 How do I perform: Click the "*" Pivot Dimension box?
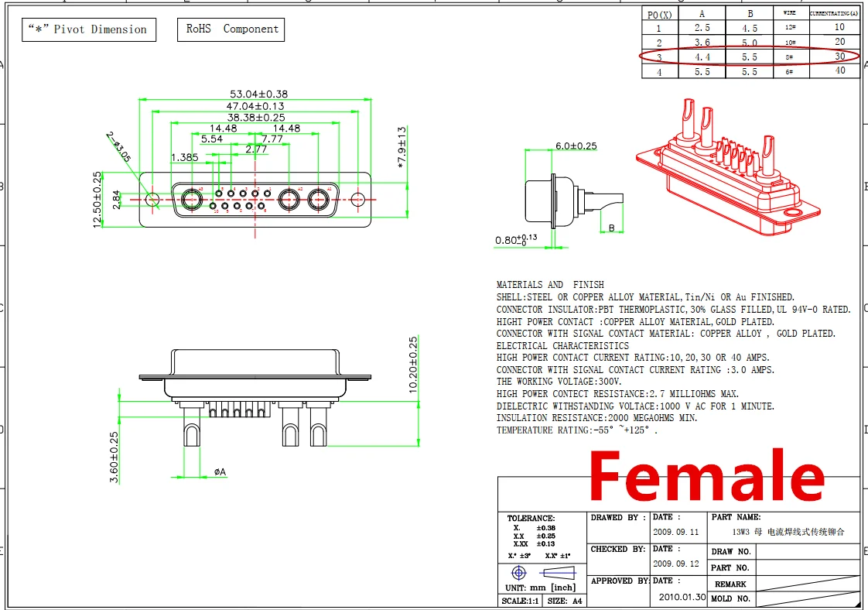click(87, 29)
